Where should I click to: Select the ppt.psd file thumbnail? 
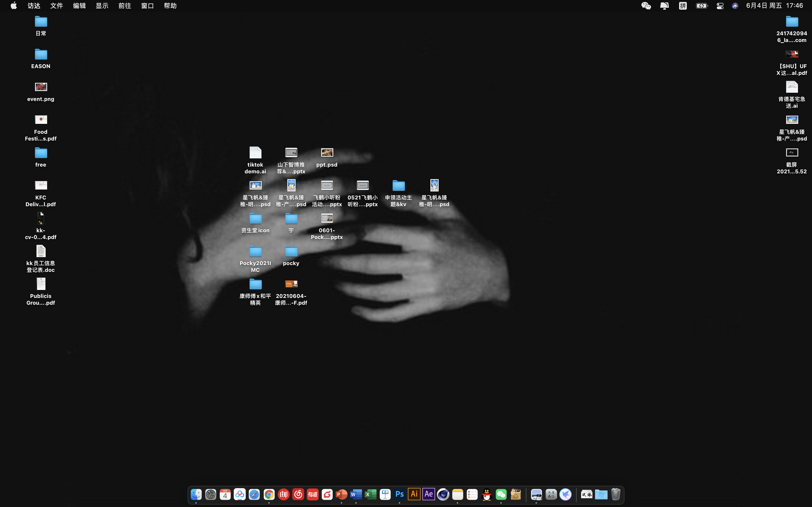[x=327, y=153]
